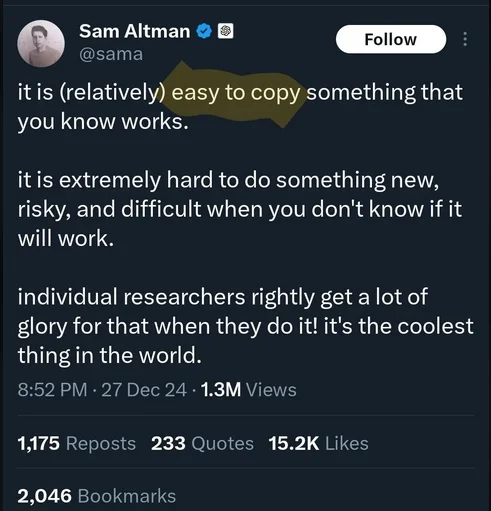
Task: Open the @sama handle link
Action: [111, 54]
